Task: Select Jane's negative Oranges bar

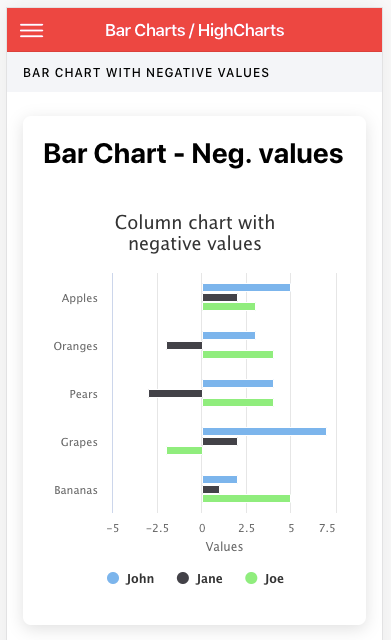Action: tap(184, 345)
